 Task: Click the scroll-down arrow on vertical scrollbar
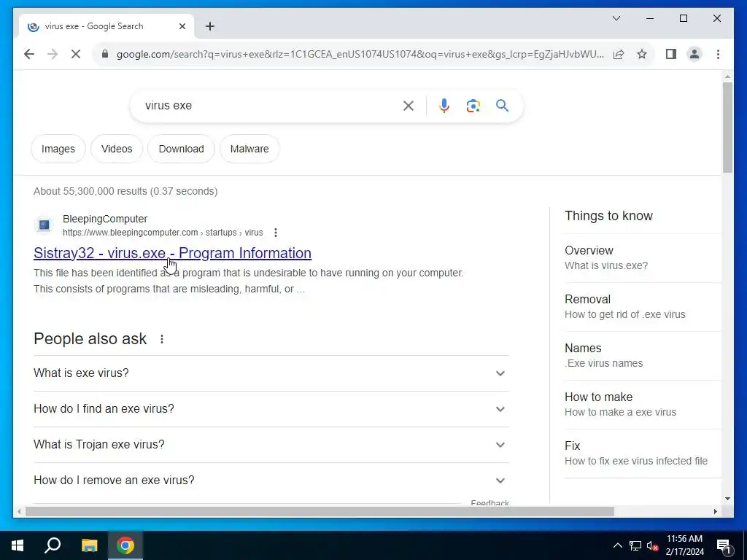(x=727, y=499)
